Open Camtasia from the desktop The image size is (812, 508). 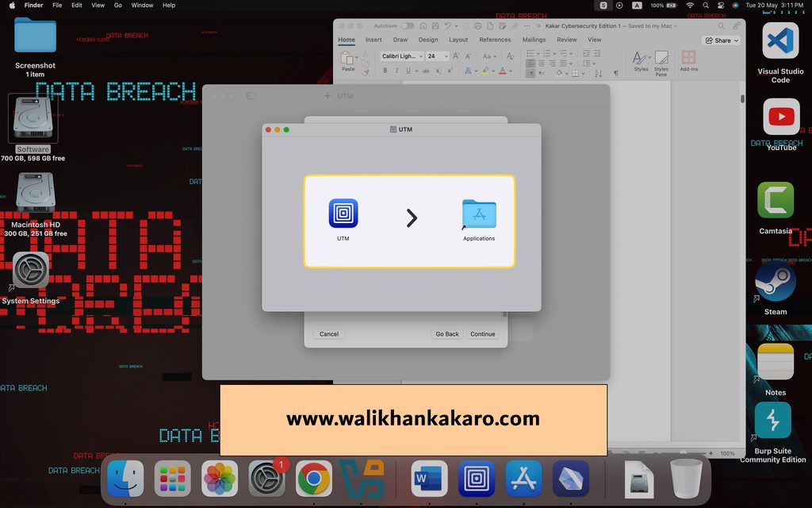[x=776, y=200]
